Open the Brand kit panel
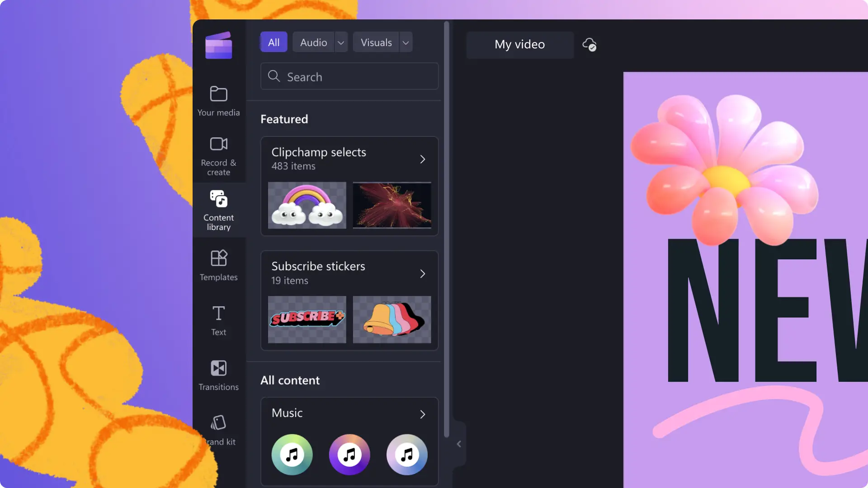The height and width of the screenshot is (488, 868). [x=218, y=429]
